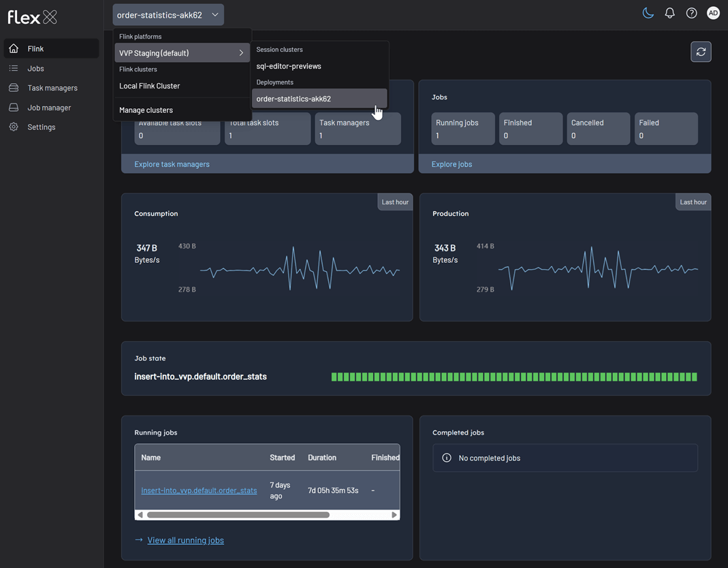This screenshot has width=728, height=568.
Task: Select Local Flink Cluster
Action: tap(150, 86)
